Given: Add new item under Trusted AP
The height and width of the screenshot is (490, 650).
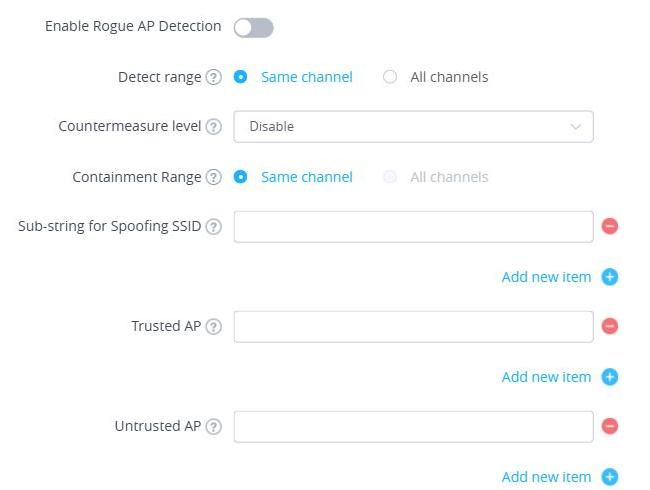Looking at the screenshot, I should coord(560,377).
